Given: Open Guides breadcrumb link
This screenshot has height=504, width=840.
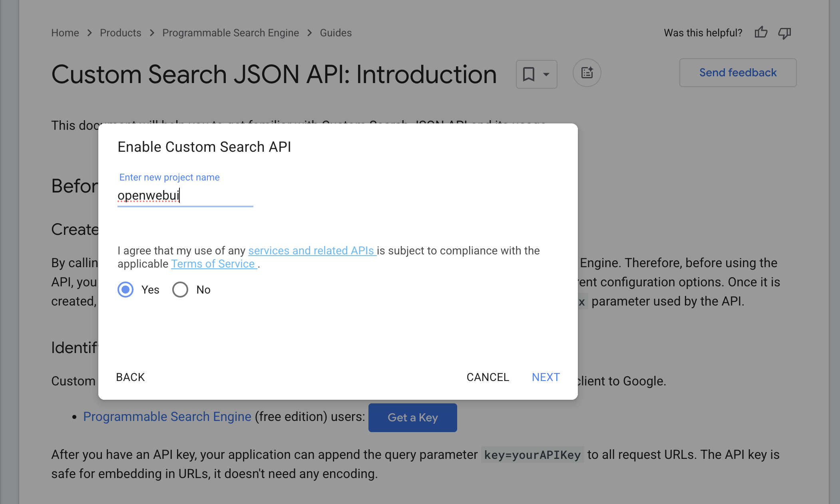Looking at the screenshot, I should 336,33.
